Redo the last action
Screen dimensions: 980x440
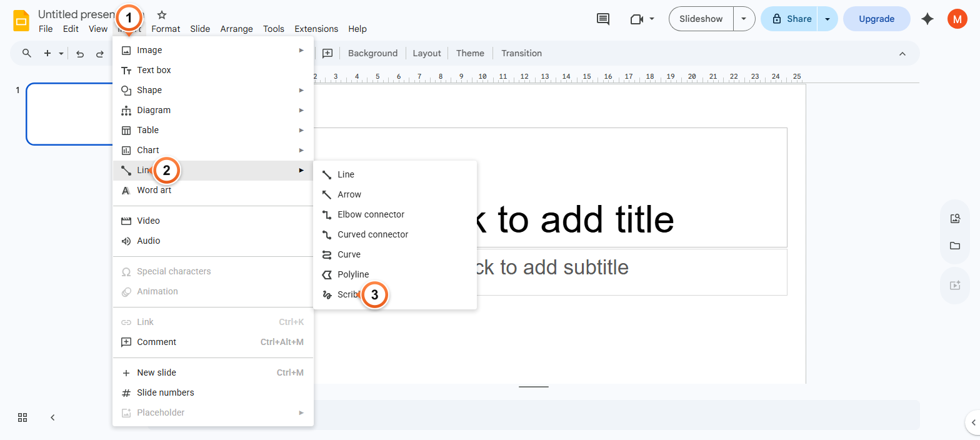click(99, 54)
